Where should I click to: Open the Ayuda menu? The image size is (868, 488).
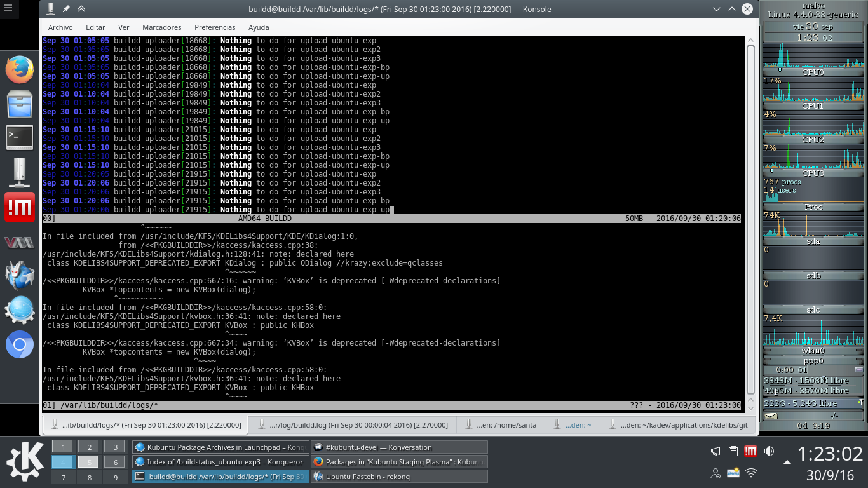click(259, 27)
